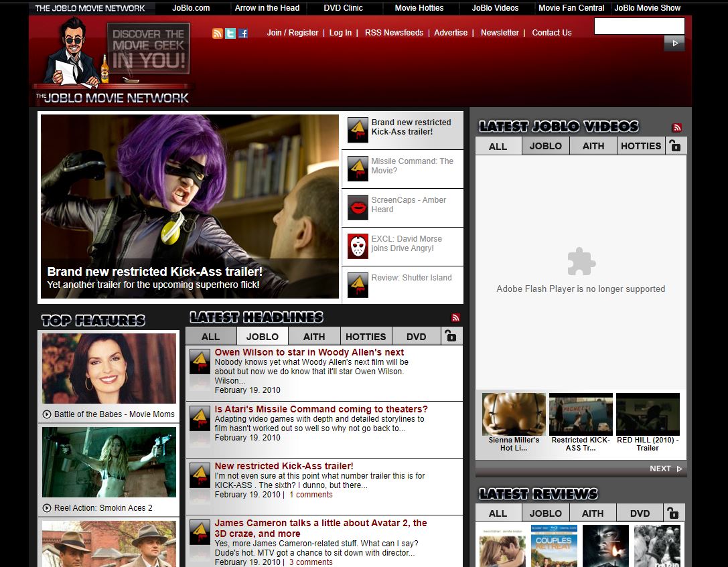Click Log In link
728x567 pixels.
[x=340, y=33]
